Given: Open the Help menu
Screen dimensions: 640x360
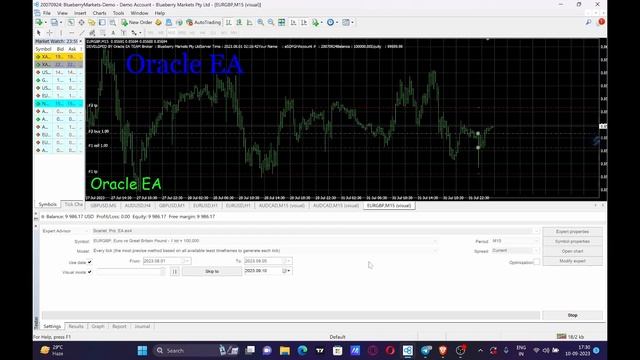Looking at the screenshot, I should 160,13.
